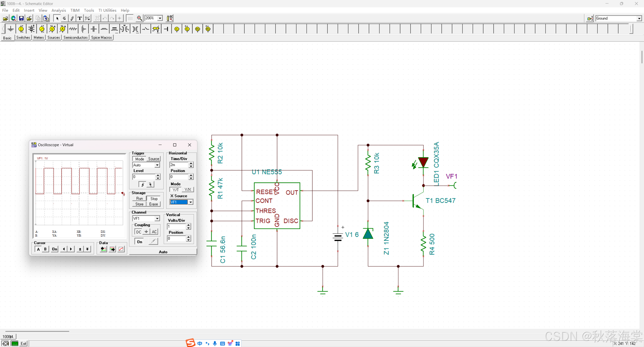644x347 pixels.
Task: Expand the zoom level 200% dropdown
Action: 160,18
